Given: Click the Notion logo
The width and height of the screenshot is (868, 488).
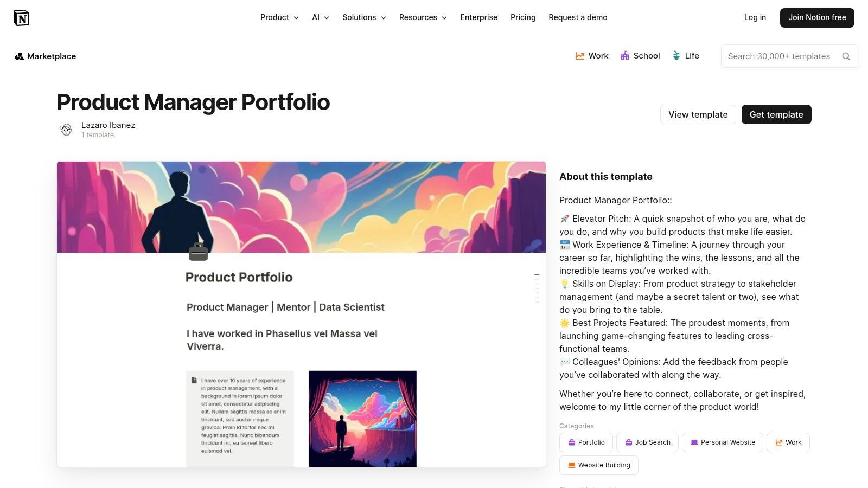Looking at the screenshot, I should 22,17.
